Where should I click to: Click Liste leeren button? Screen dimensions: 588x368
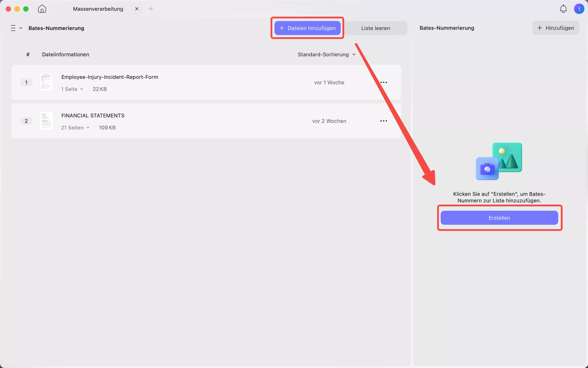point(375,28)
